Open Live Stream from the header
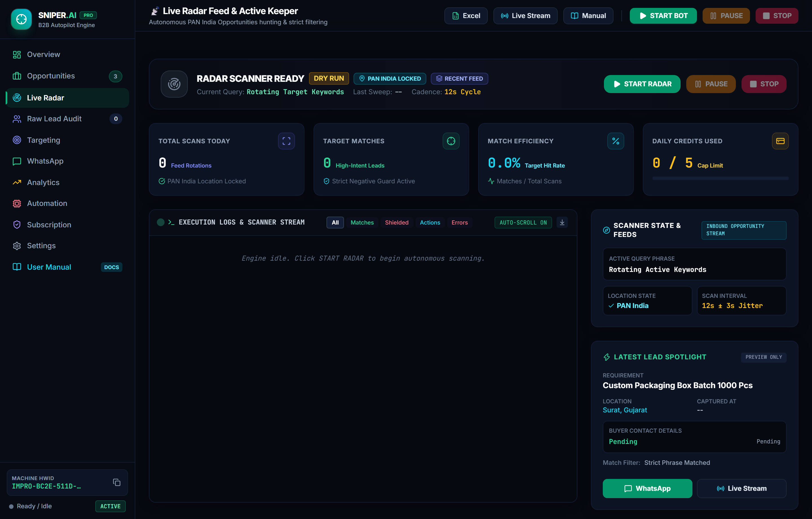Image resolution: width=812 pixels, height=519 pixels. click(x=525, y=16)
